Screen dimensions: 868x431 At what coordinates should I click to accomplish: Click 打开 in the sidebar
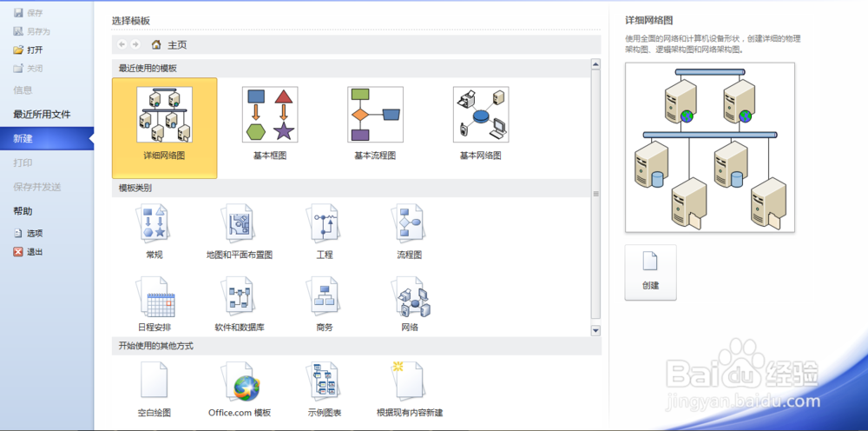(29, 50)
